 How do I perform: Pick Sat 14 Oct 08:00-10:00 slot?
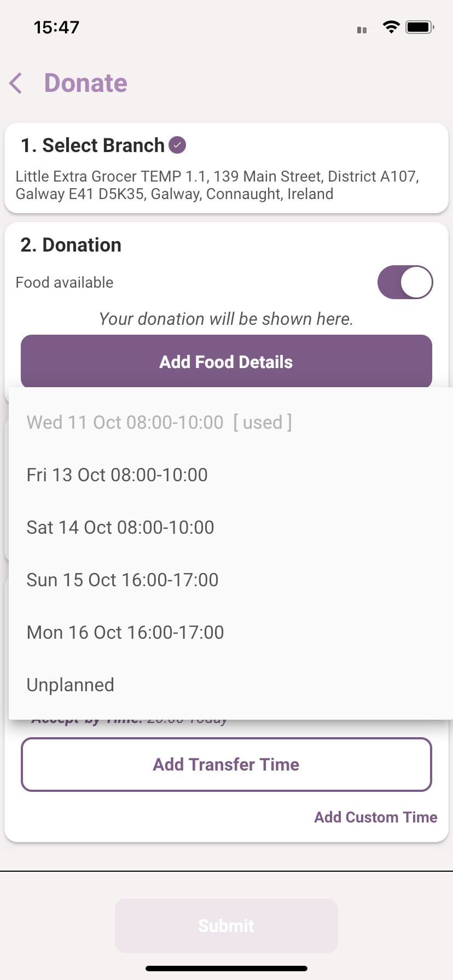point(120,527)
